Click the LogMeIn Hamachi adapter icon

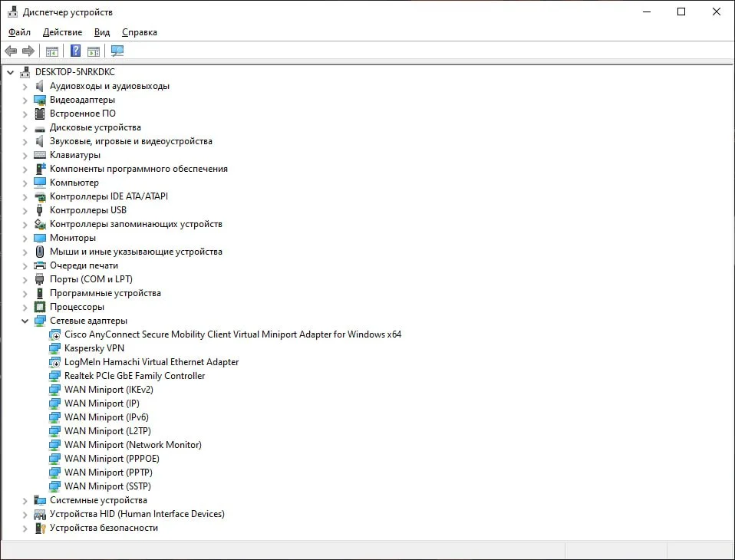pyautogui.click(x=54, y=362)
